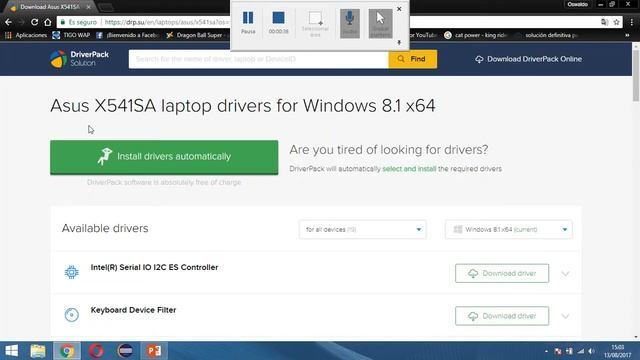The image size is (640, 360).
Task: Click the Es seguro site info
Action: pos(79,22)
